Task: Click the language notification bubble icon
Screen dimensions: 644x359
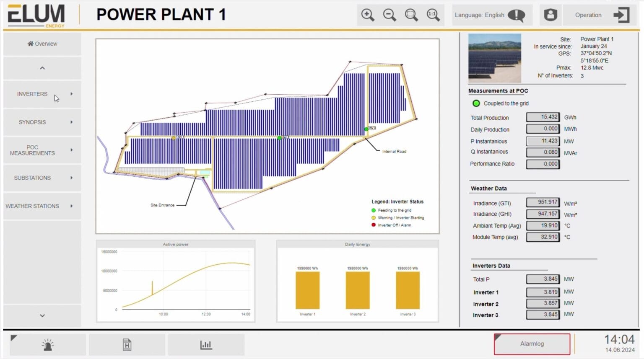Action: point(516,15)
